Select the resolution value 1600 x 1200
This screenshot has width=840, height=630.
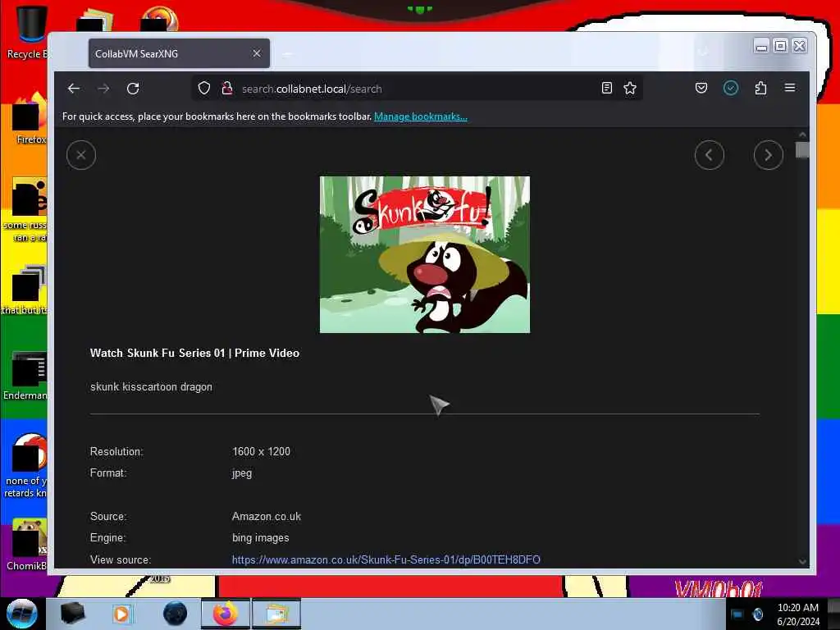pyautogui.click(x=261, y=452)
